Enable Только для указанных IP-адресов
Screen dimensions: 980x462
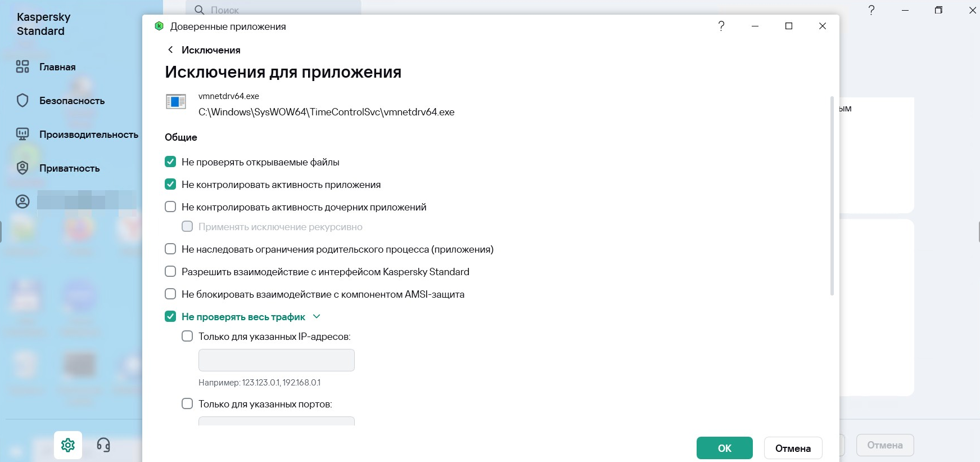(x=187, y=336)
